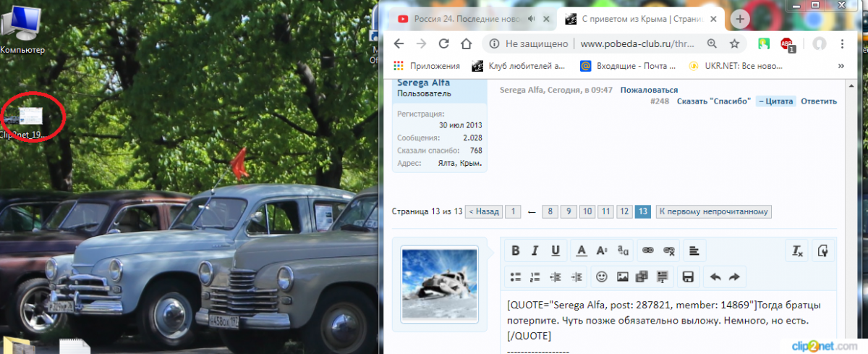Insert an ordered numbered list

pyautogui.click(x=535, y=277)
